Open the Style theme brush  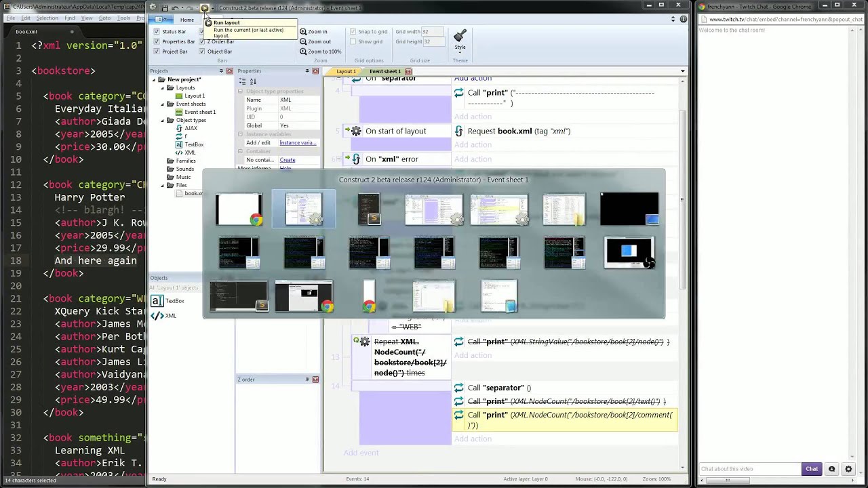460,39
